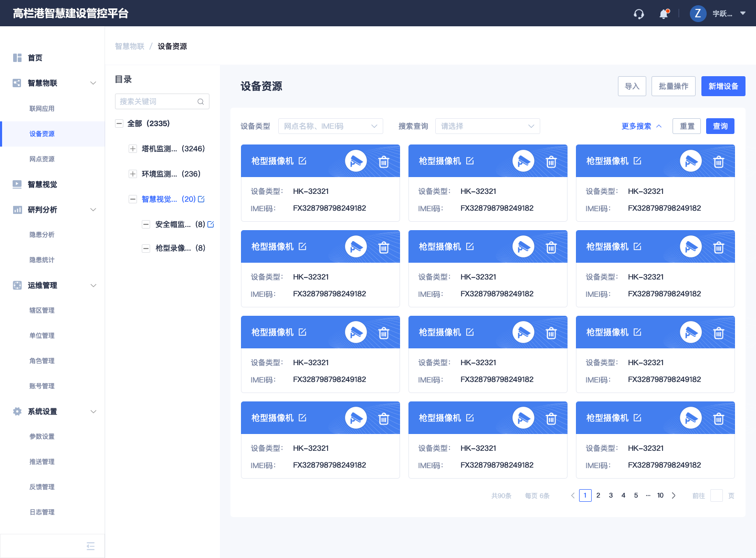Open the 请选择 dropdown for 搜索查询
This screenshot has height=558, width=756.
pyautogui.click(x=487, y=126)
